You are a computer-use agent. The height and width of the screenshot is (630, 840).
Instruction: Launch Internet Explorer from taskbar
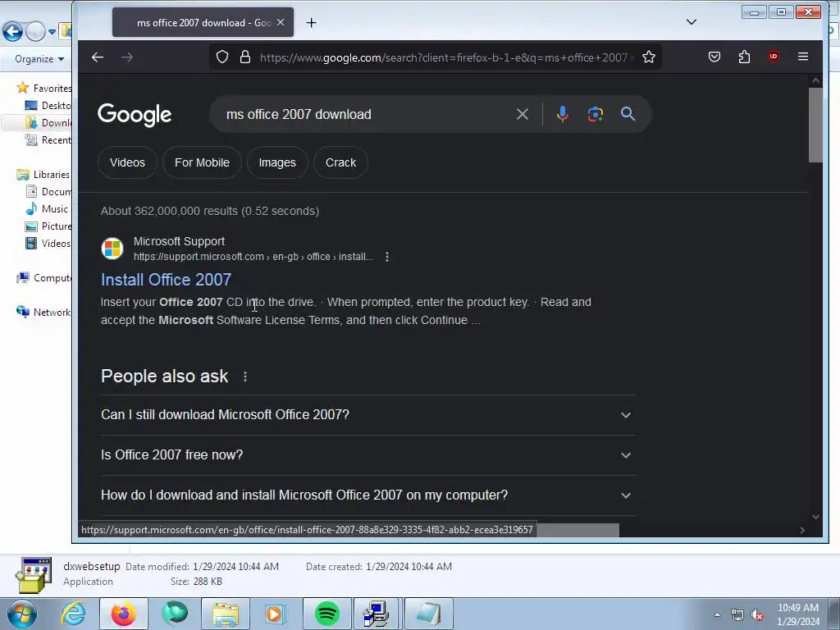(x=73, y=614)
